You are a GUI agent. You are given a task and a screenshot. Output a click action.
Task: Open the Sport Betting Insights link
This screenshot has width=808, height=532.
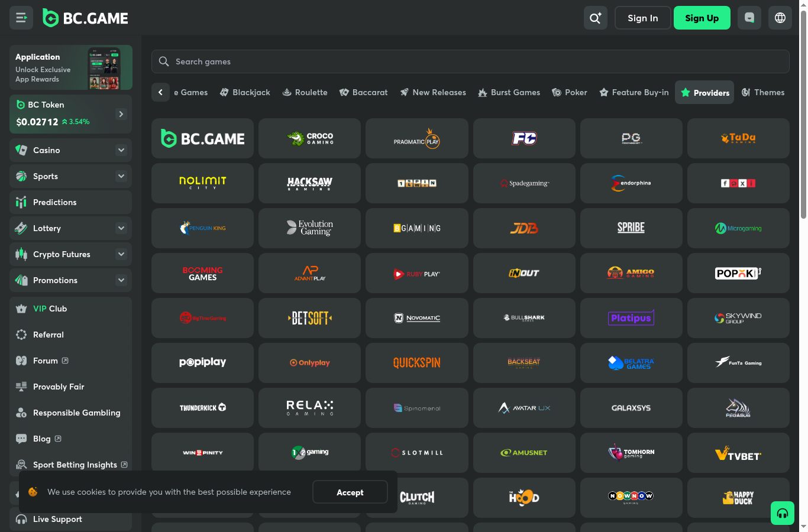70,465
